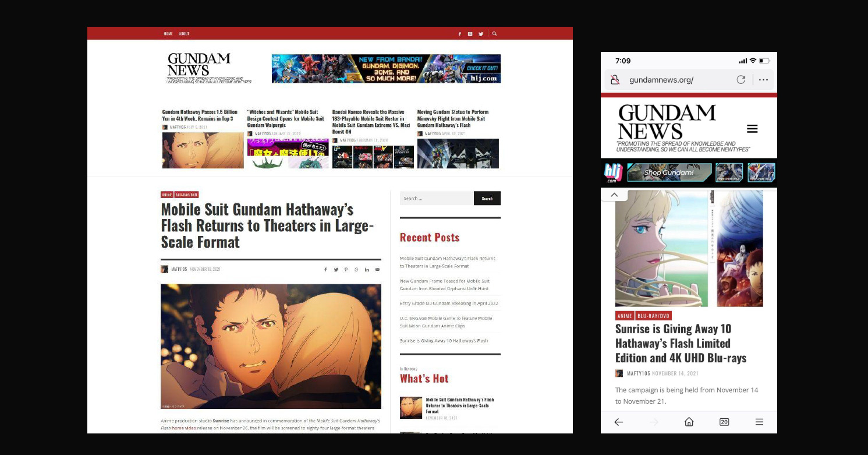Tap the mobile browser back arrow
Screen dimensions: 868x455
coord(618,422)
